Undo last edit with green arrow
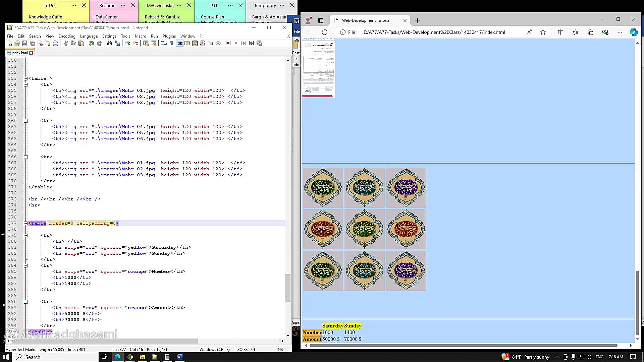 [x=91, y=43]
